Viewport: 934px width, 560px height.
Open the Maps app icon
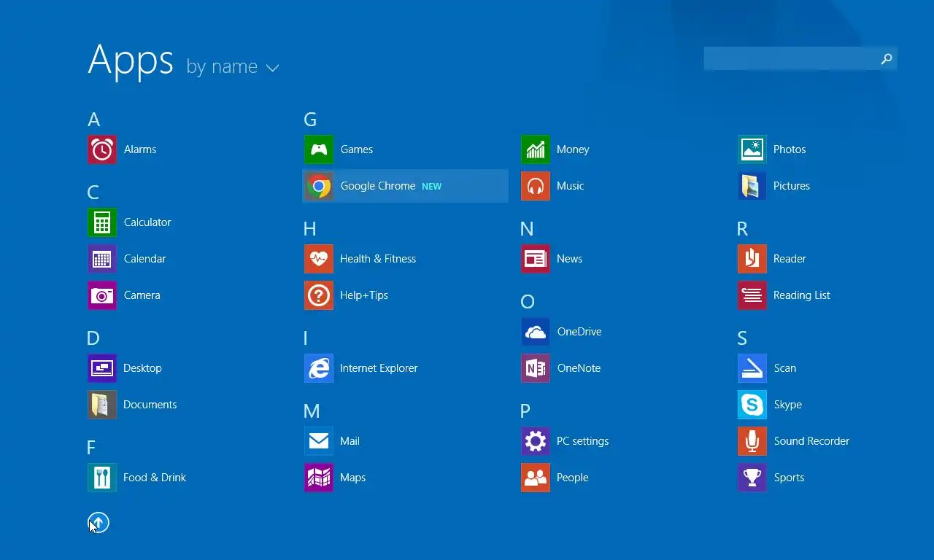[319, 478]
